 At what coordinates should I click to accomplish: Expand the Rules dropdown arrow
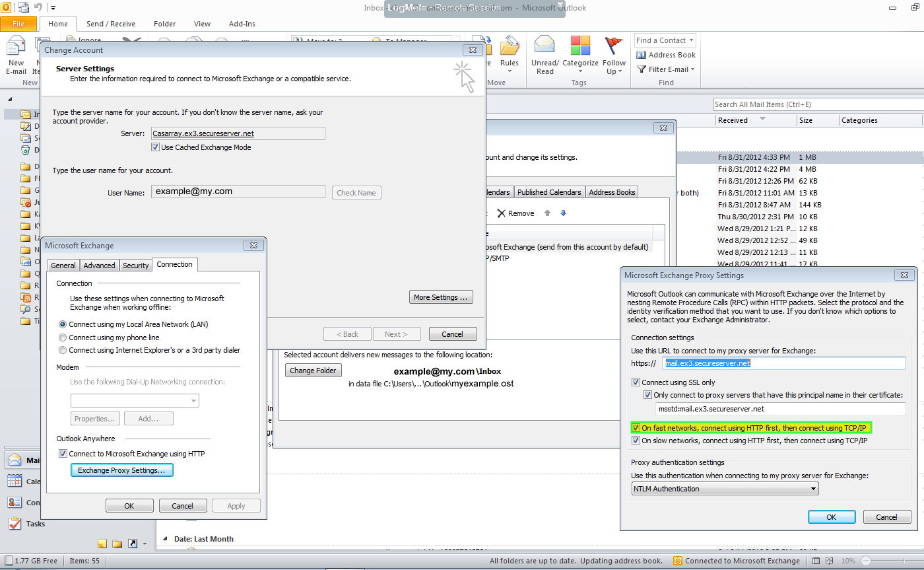tap(510, 72)
